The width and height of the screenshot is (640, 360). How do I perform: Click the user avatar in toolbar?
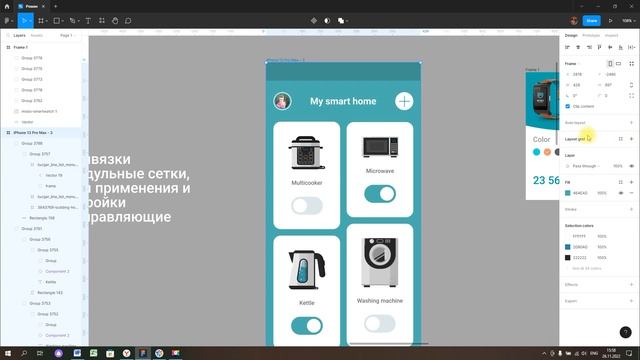point(574,20)
